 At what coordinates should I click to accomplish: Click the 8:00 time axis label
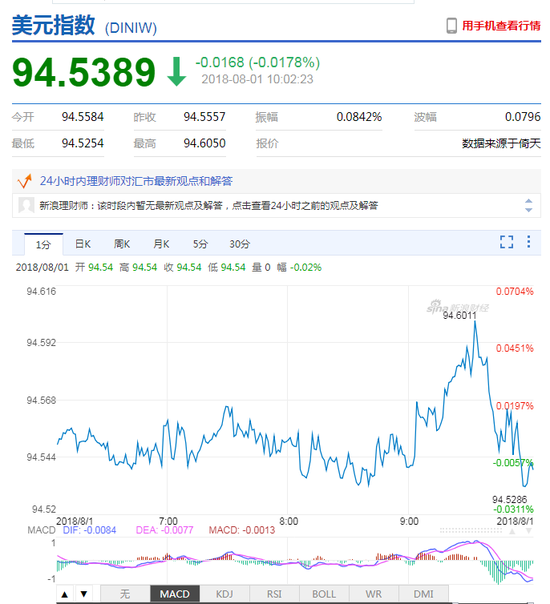[288, 521]
